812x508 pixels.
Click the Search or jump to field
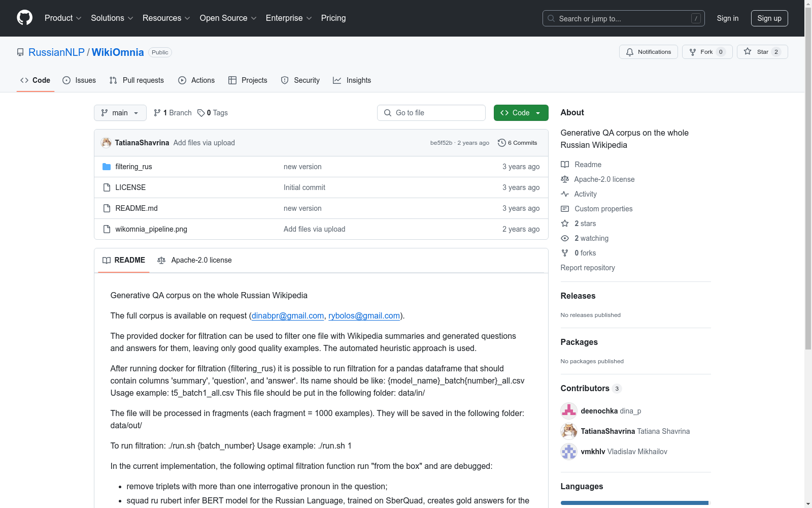coord(624,18)
